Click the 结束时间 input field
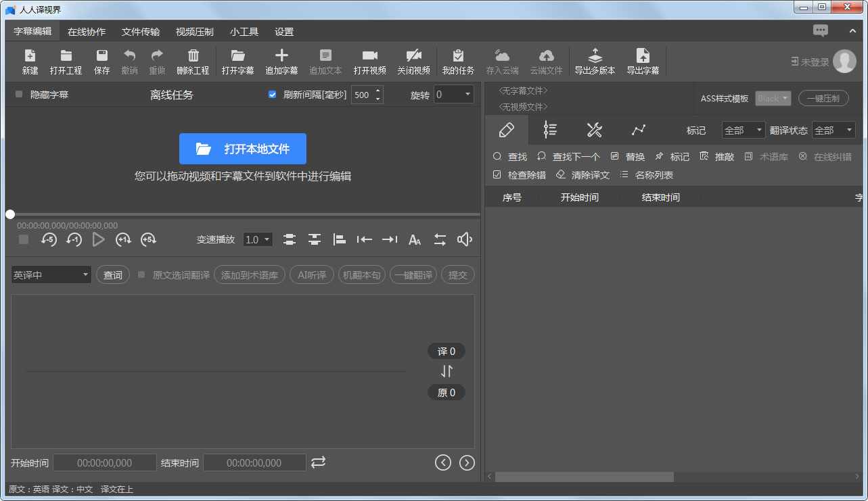Viewport: 868px width, 501px height. pyautogui.click(x=254, y=462)
